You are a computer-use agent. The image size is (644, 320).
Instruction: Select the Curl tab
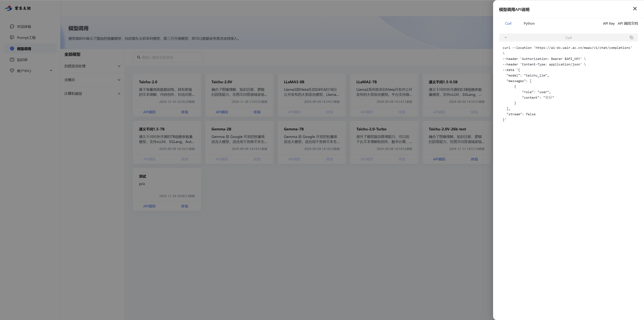[x=508, y=23]
